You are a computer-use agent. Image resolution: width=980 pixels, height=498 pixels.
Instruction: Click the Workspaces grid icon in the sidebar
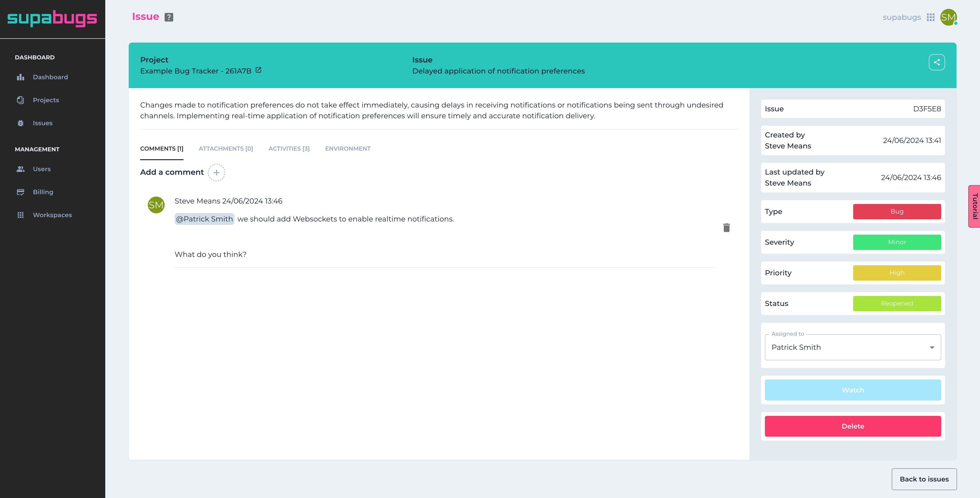21,215
